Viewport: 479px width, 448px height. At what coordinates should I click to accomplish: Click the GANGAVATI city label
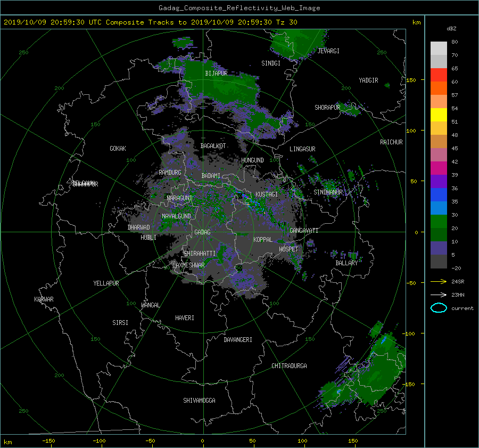(x=304, y=230)
